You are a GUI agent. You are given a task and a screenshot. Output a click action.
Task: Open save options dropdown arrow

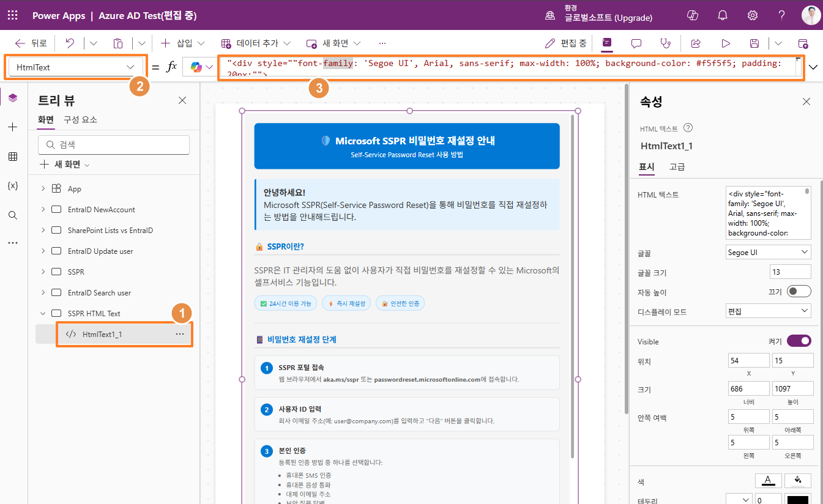[778, 43]
